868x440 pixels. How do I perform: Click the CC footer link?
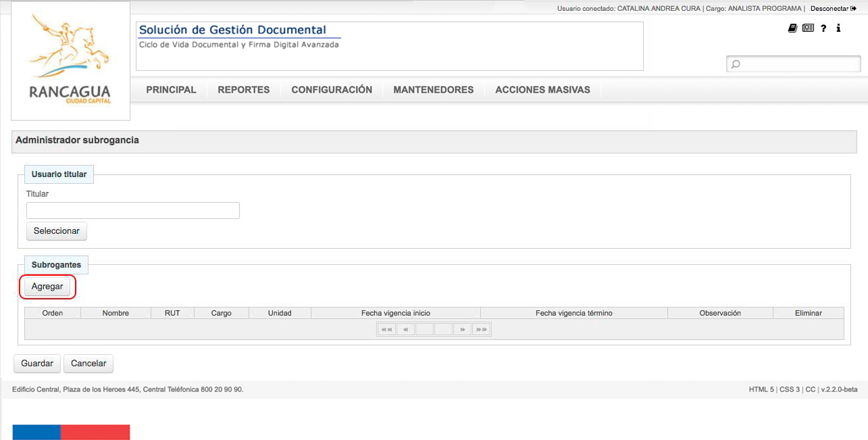click(x=811, y=390)
